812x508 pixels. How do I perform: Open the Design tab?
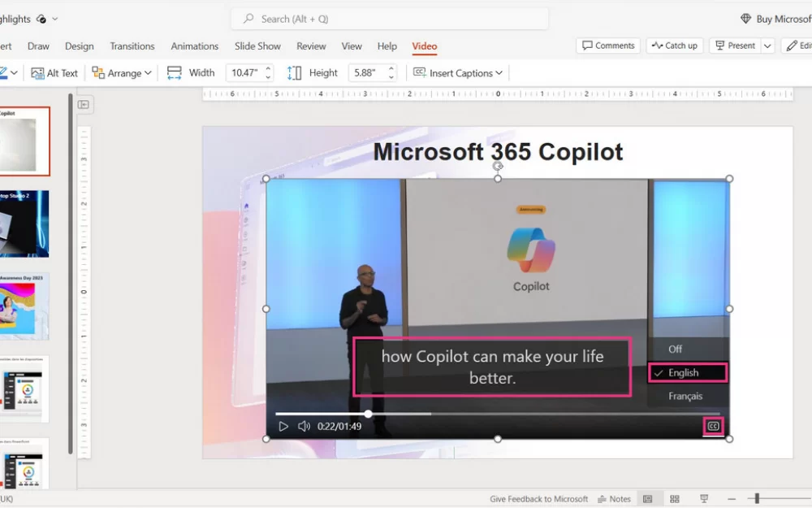point(80,46)
